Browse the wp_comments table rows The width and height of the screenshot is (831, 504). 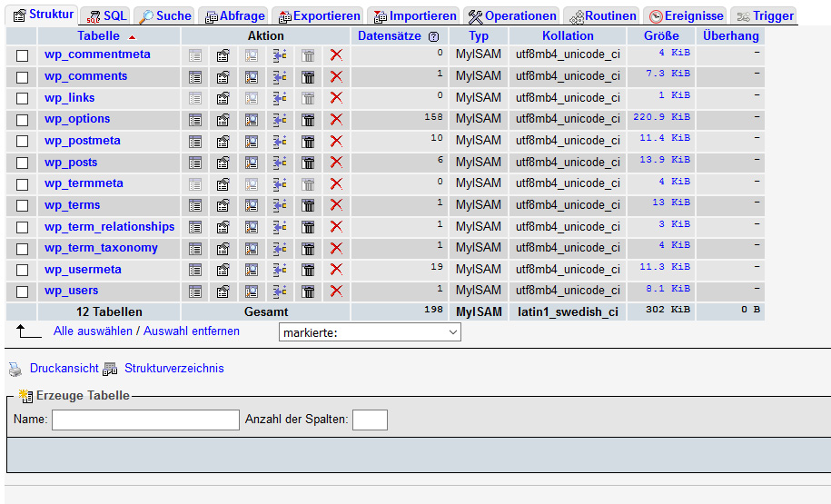[x=195, y=77]
